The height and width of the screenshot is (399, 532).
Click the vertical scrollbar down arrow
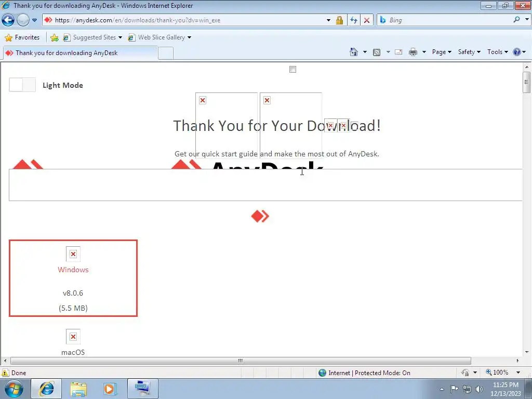coord(527,352)
